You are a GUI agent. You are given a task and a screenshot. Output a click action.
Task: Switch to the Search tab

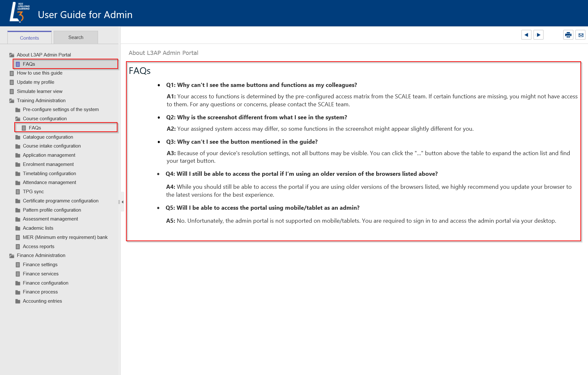(x=76, y=37)
